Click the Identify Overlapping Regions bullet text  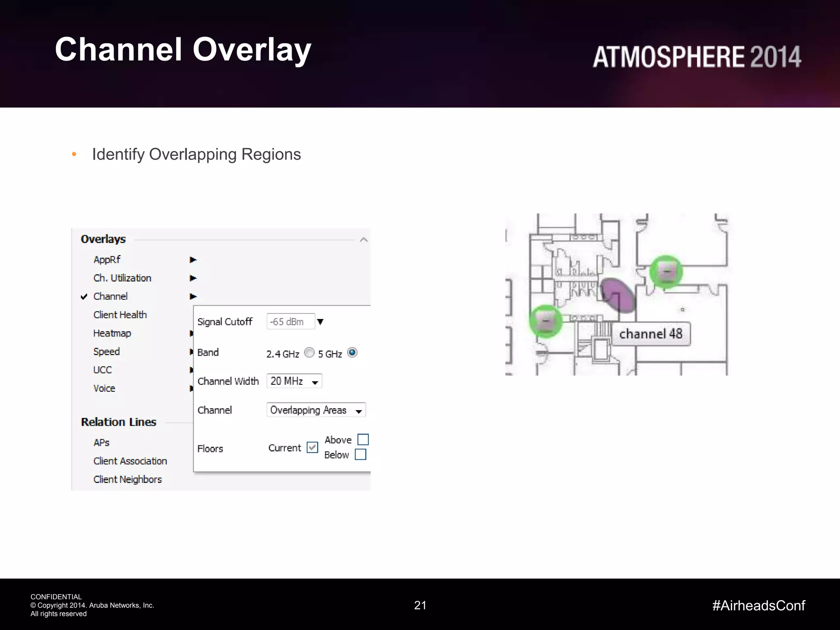point(196,154)
